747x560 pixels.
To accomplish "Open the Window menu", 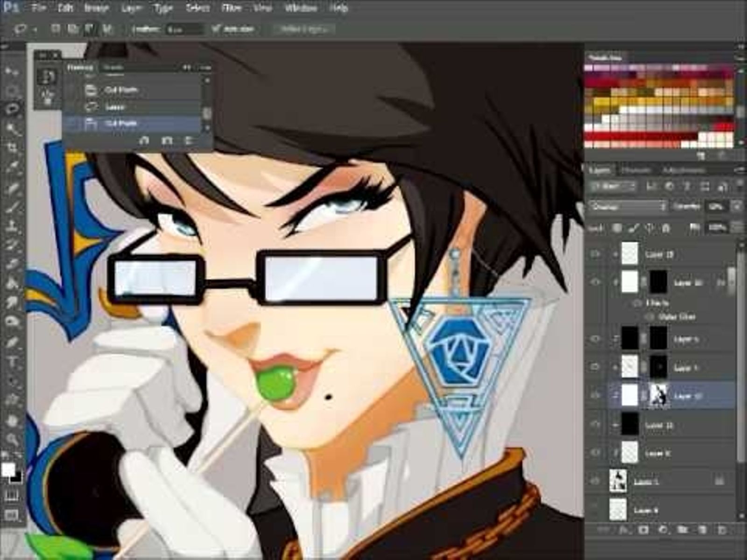I will (x=301, y=8).
